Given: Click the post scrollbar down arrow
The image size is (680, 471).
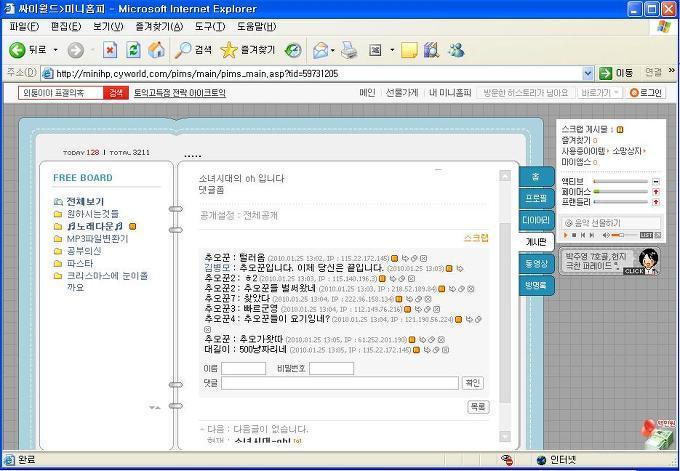Looking at the screenshot, I should tap(505, 436).
